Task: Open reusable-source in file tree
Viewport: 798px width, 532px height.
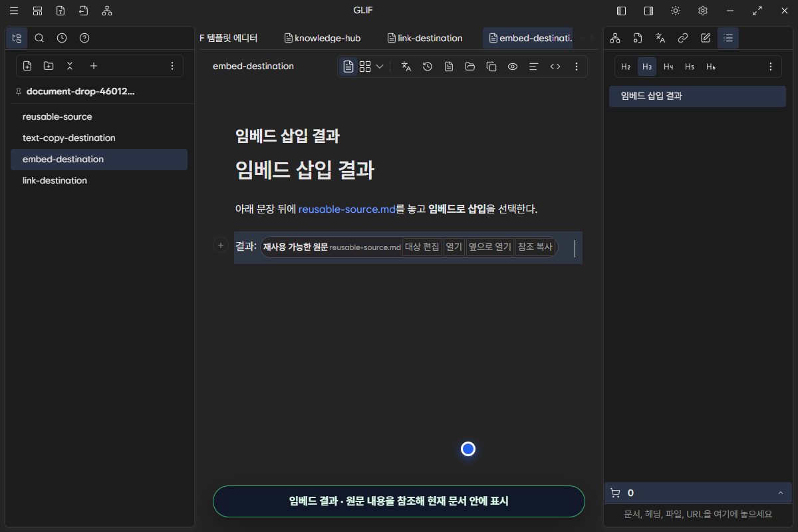Action: [99, 116]
